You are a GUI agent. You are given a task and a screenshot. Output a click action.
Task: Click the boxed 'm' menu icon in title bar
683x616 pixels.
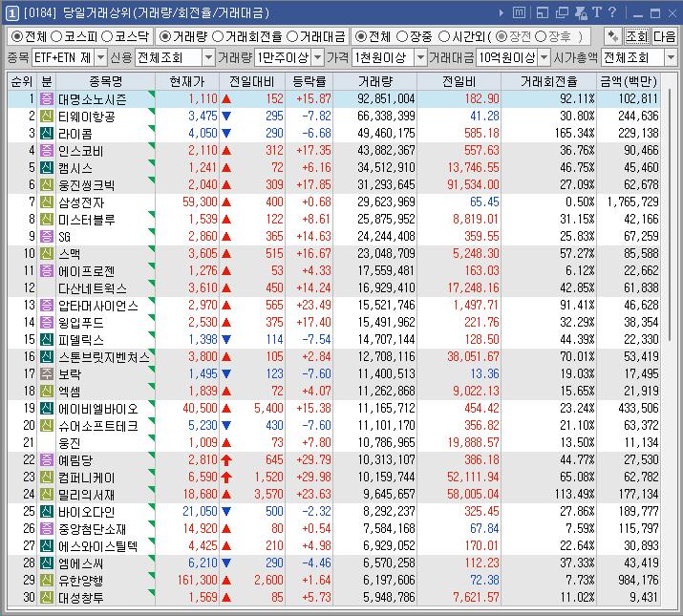[519, 12]
